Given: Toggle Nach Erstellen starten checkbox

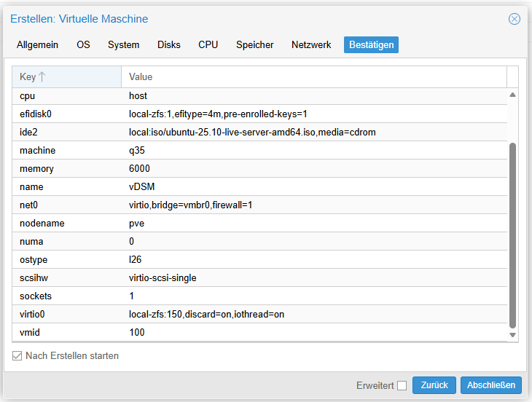Looking at the screenshot, I should [x=17, y=356].
